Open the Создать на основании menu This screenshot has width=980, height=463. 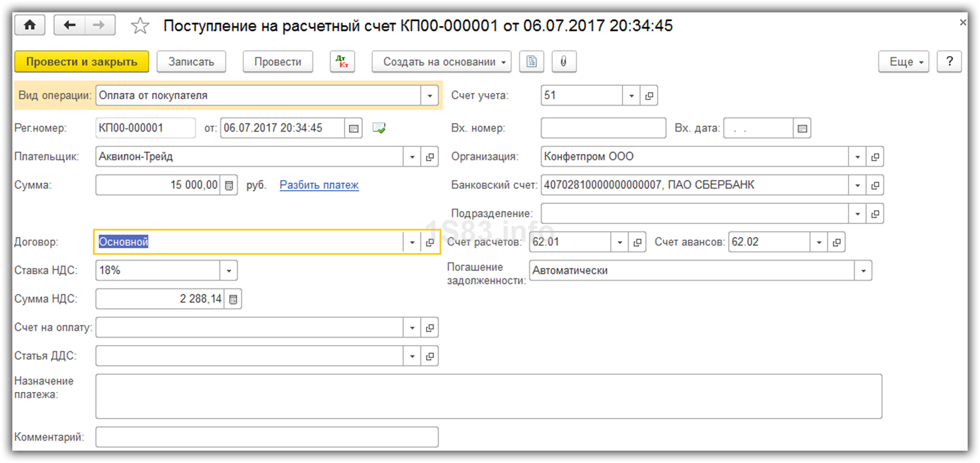click(441, 62)
